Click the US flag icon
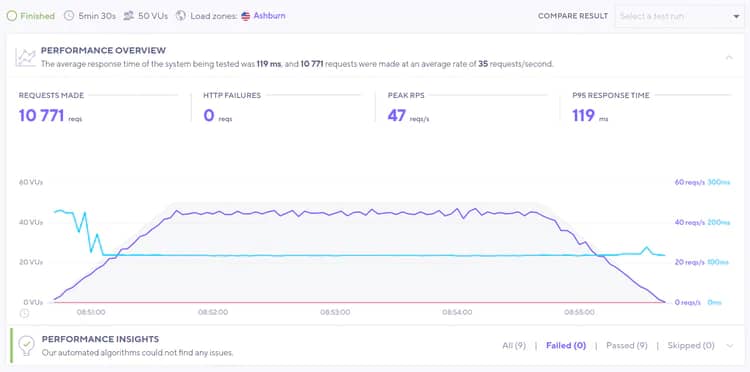 [246, 16]
